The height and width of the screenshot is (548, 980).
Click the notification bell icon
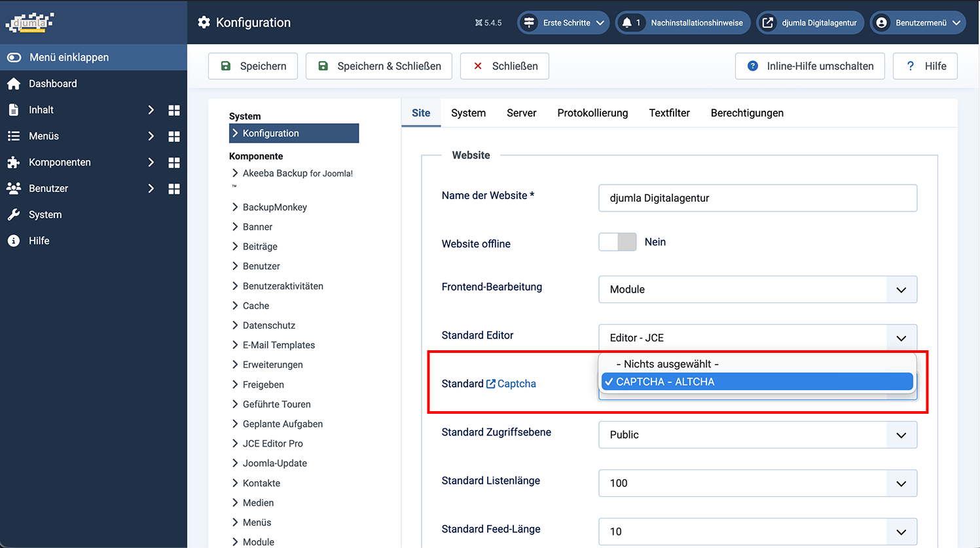pyautogui.click(x=627, y=23)
